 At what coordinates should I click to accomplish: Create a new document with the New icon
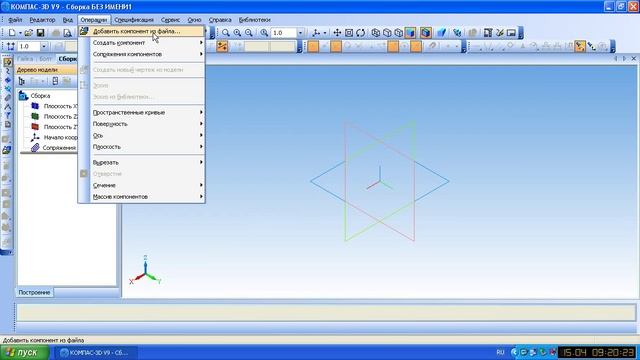point(12,33)
